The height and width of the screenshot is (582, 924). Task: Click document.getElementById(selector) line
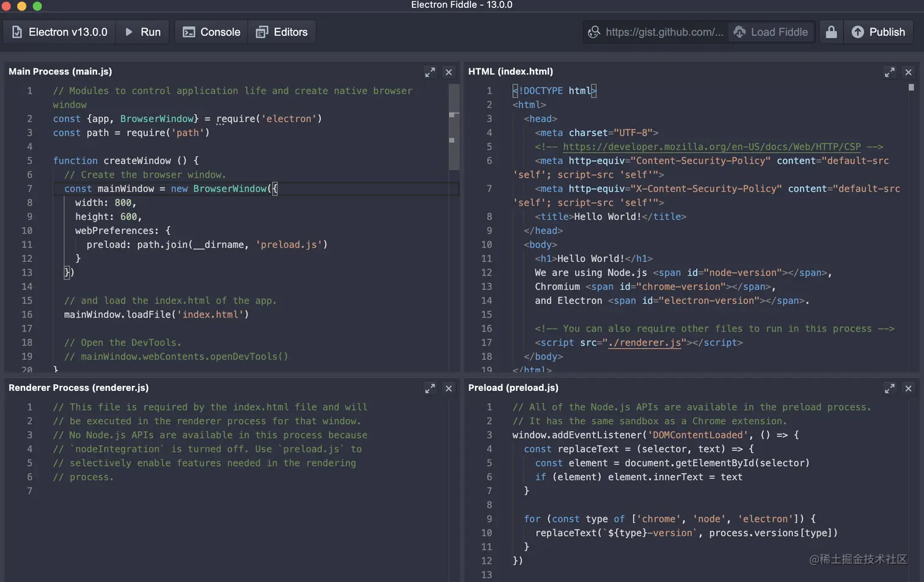click(x=672, y=464)
